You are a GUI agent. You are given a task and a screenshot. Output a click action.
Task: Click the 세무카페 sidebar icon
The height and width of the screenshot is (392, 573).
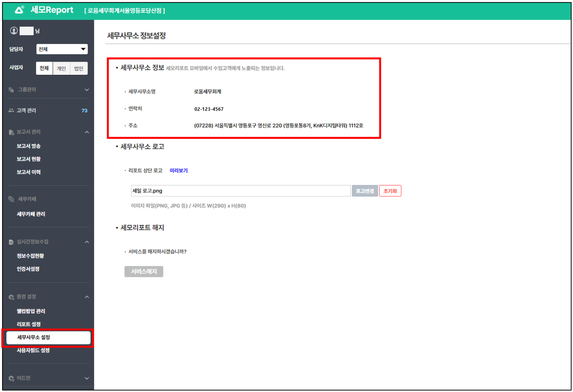pos(11,199)
